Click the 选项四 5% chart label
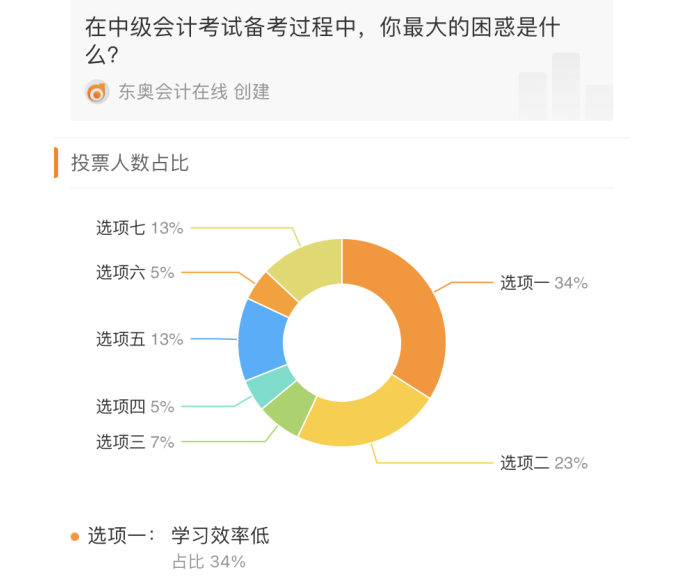The image size is (700, 584). (135, 406)
